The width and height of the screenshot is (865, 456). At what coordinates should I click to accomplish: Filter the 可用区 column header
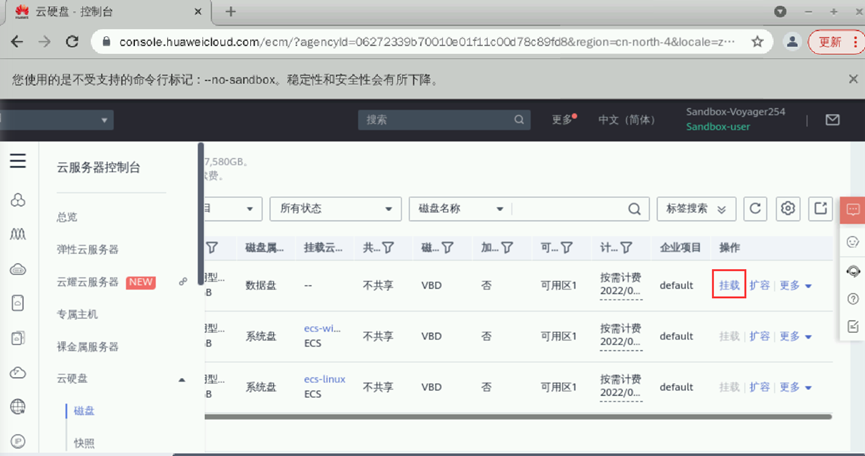pyautogui.click(x=567, y=248)
